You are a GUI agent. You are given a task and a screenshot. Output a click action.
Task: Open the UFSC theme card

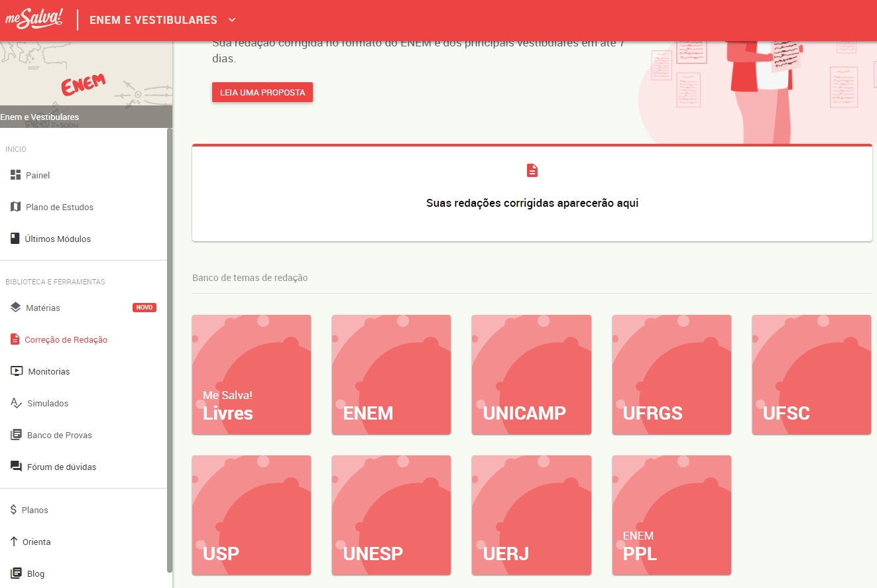811,375
